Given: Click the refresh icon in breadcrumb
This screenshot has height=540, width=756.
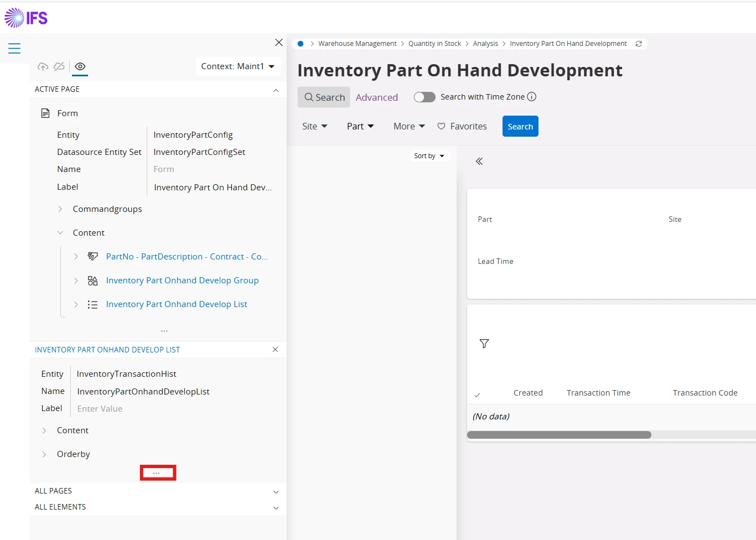Looking at the screenshot, I should pyautogui.click(x=639, y=44).
